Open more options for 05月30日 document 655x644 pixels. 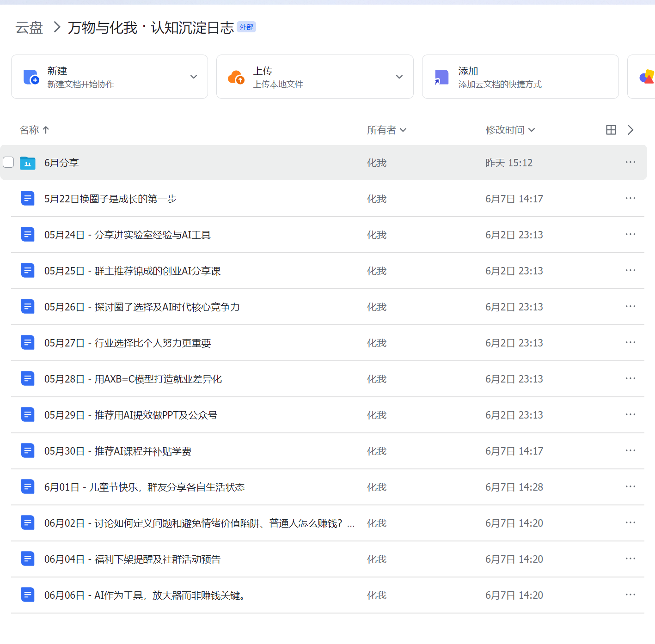(631, 450)
